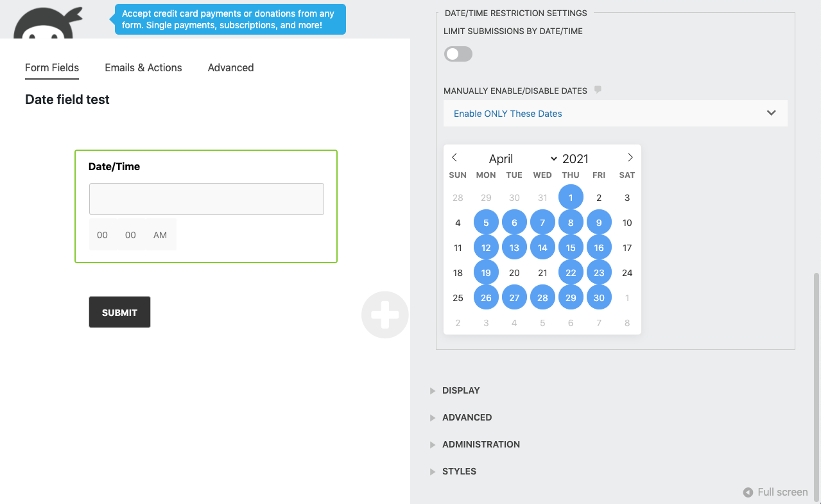Enable the Limit Submissions by Date/Time switch

pos(458,54)
